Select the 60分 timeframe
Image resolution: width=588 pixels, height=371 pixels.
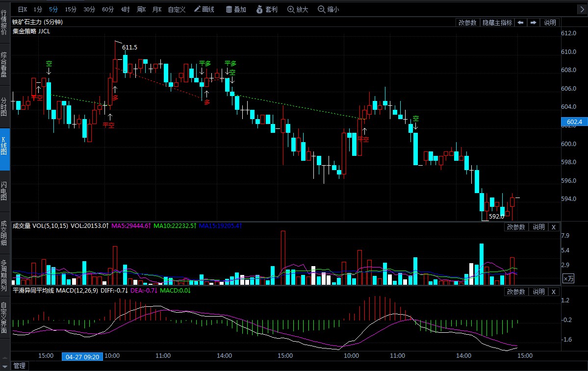(108, 9)
